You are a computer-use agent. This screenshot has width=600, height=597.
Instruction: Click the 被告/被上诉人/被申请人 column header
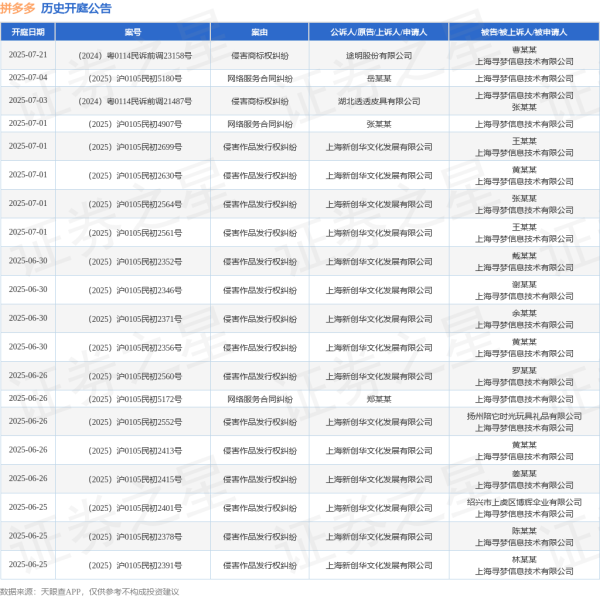tap(524, 32)
